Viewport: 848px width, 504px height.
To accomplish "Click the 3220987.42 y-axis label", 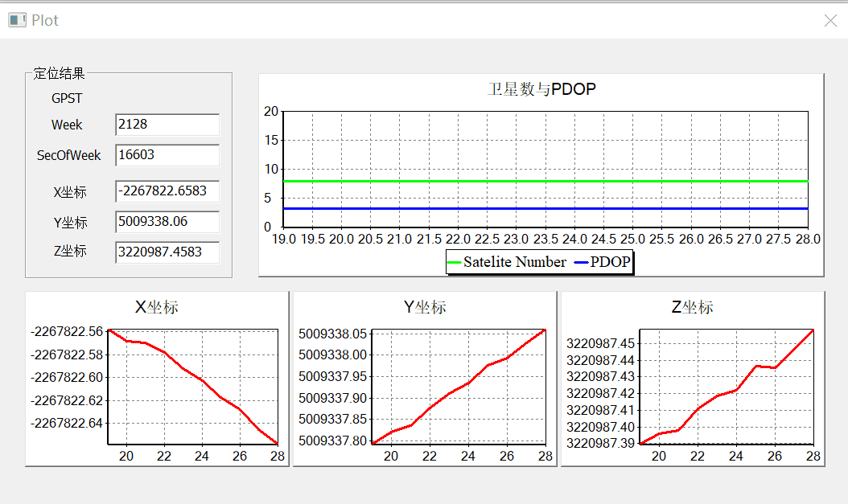I will click(600, 394).
